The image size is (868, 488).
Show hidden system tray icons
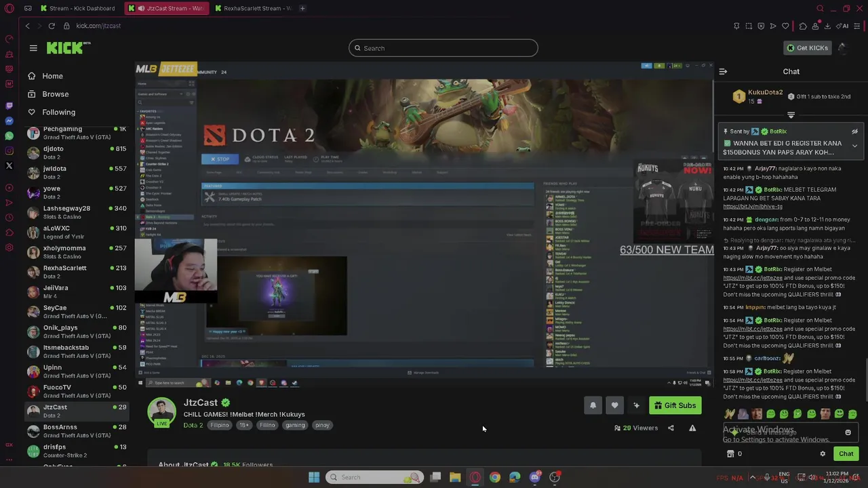(752, 477)
